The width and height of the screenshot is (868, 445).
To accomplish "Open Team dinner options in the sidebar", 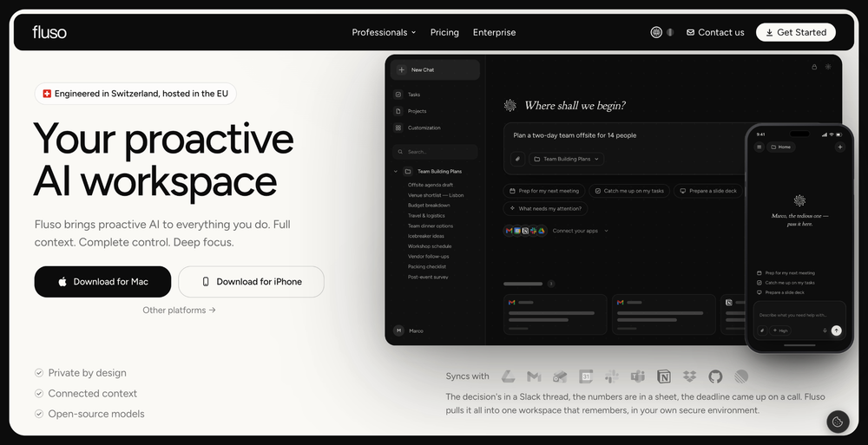I will pos(431,226).
